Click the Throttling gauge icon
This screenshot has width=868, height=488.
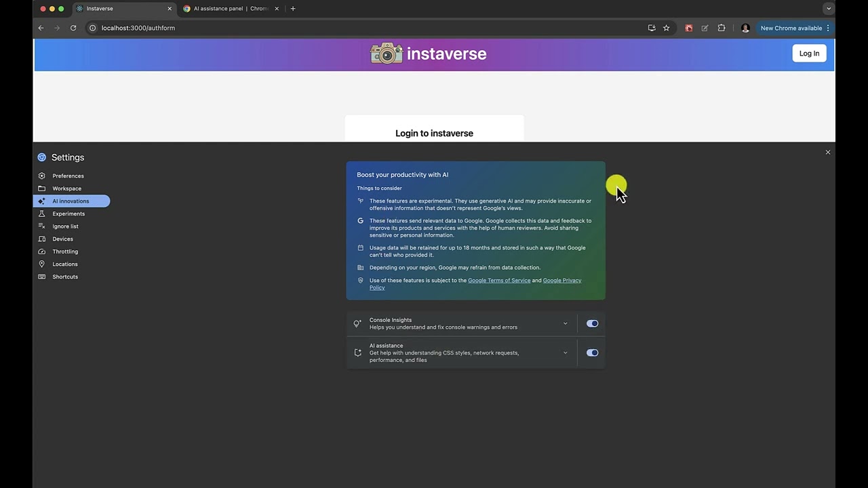[x=42, y=251]
